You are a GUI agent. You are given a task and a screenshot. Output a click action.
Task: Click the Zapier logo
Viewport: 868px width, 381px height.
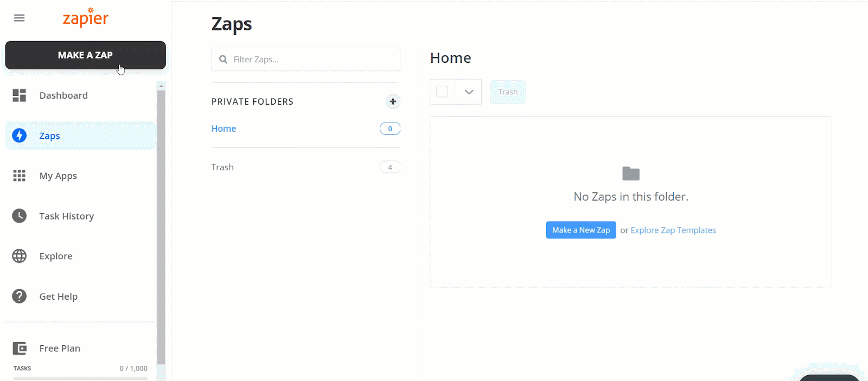tap(86, 18)
